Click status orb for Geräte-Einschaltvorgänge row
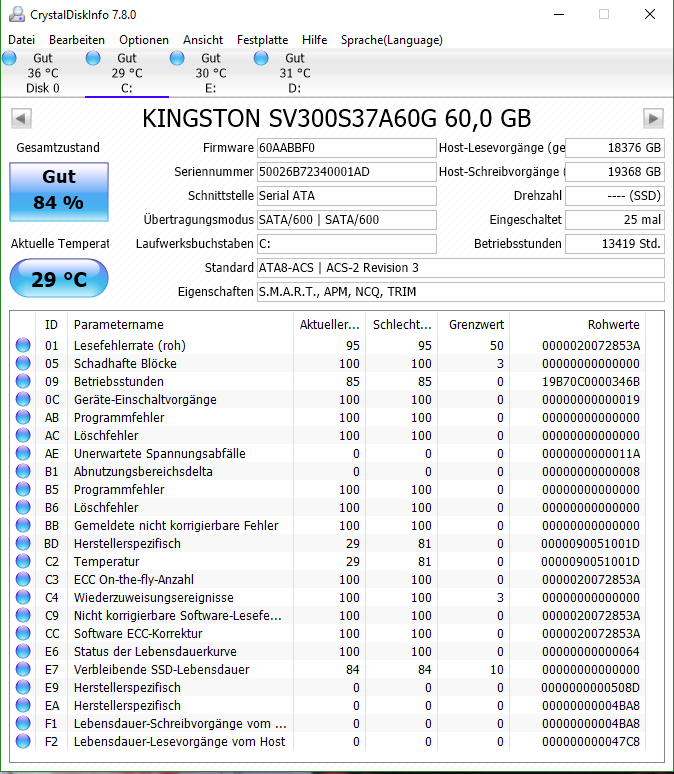The image size is (674, 774). pyautogui.click(x=23, y=399)
